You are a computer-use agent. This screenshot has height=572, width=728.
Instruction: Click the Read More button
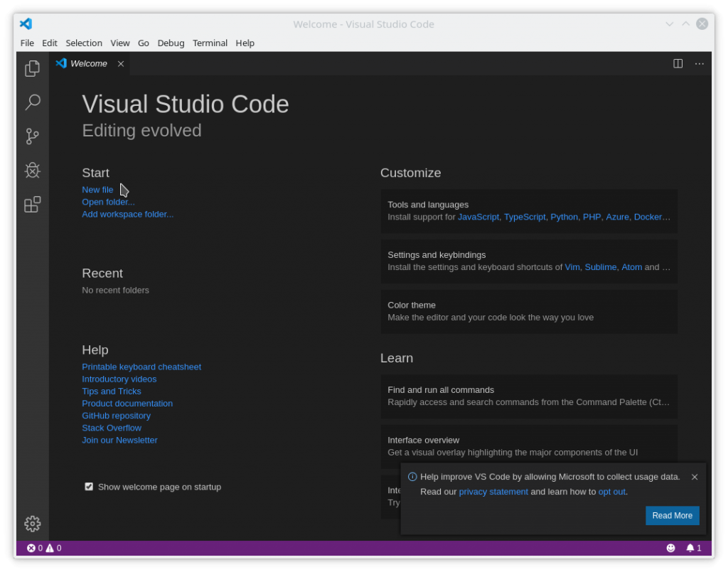(673, 515)
